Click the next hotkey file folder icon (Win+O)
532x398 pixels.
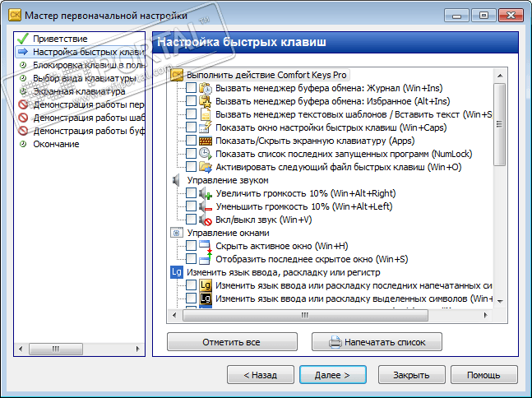point(206,167)
